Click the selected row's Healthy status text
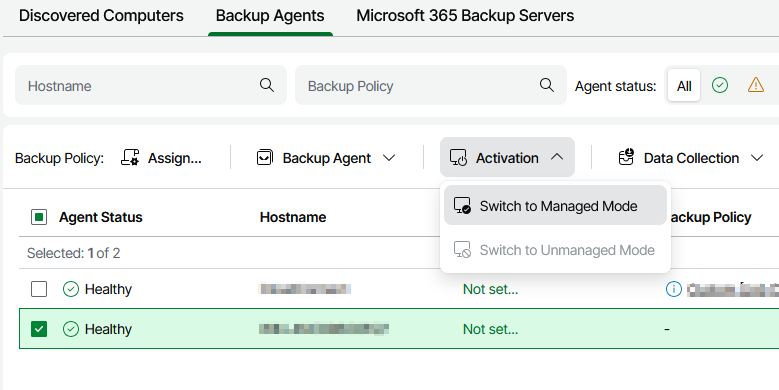Viewport: 779px width, 390px height. (x=108, y=329)
